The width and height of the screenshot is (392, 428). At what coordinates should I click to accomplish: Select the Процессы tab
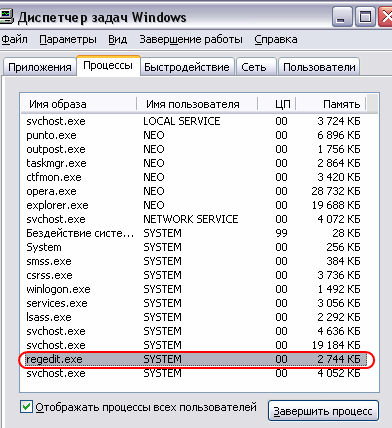coord(108,65)
